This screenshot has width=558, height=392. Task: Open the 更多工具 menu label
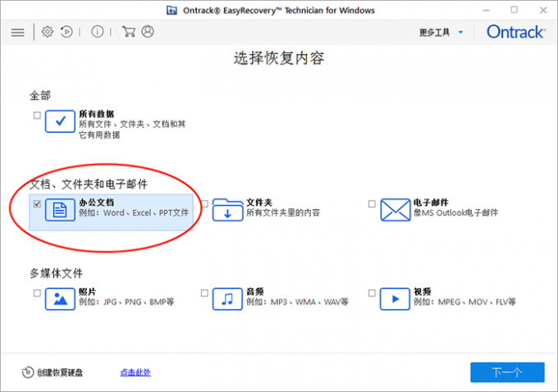click(434, 32)
